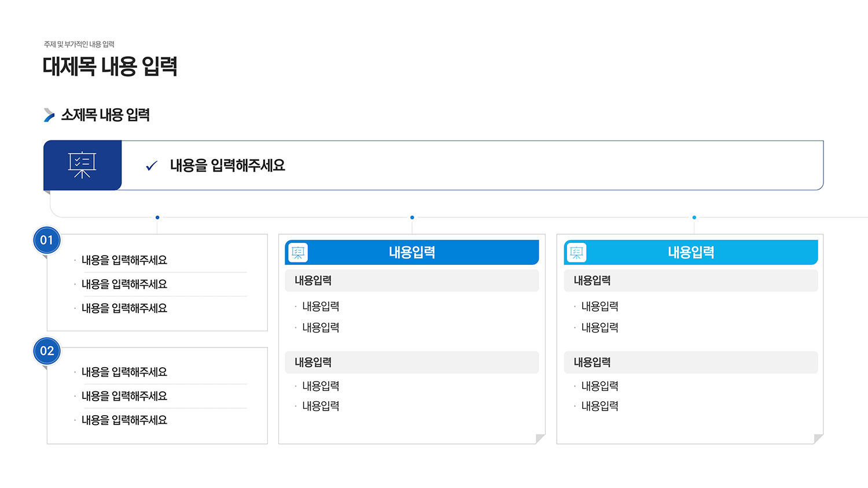Click the 내용입력 title in the blue header bar
The image size is (868, 488).
[x=412, y=253]
